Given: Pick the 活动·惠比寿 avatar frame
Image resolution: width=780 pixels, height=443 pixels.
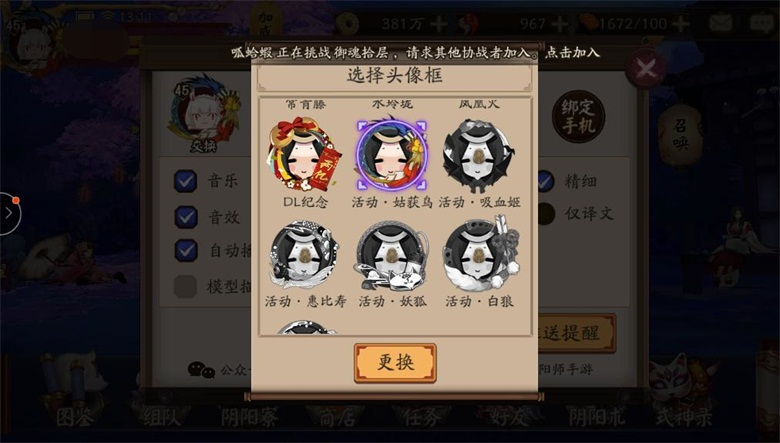Looking at the screenshot, I should pos(304,255).
